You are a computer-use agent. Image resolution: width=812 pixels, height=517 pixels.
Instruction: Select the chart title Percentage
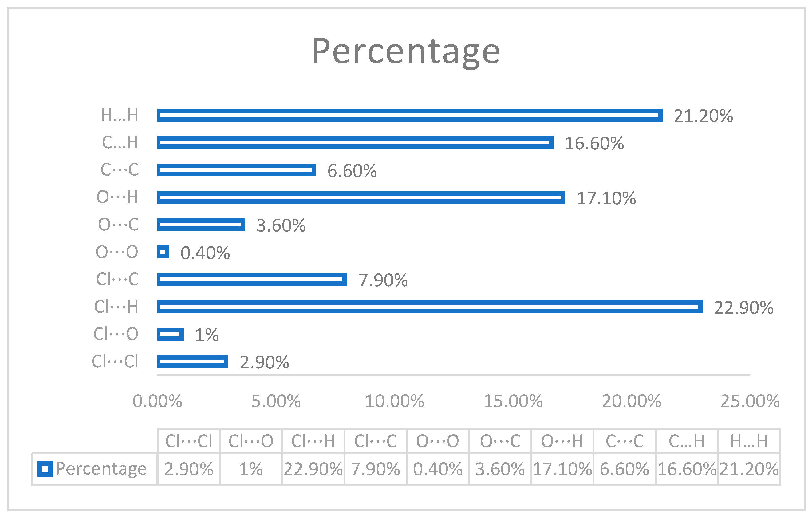pyautogui.click(x=406, y=51)
